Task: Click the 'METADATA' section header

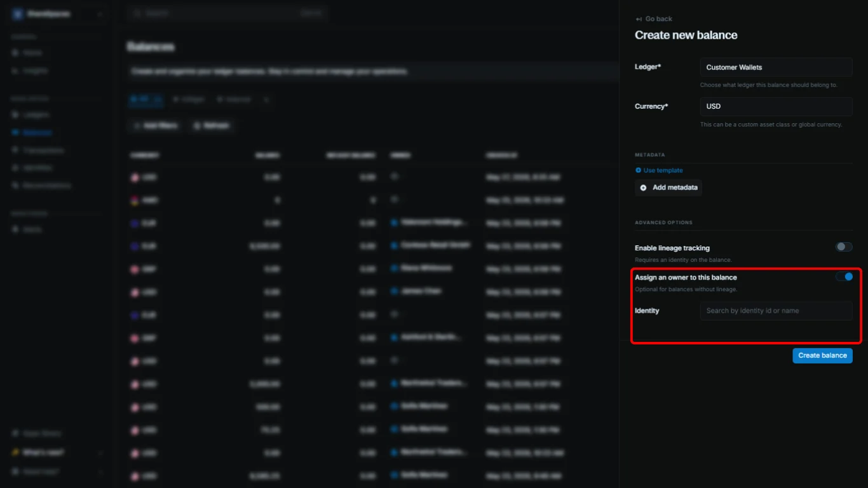Action: tap(650, 155)
